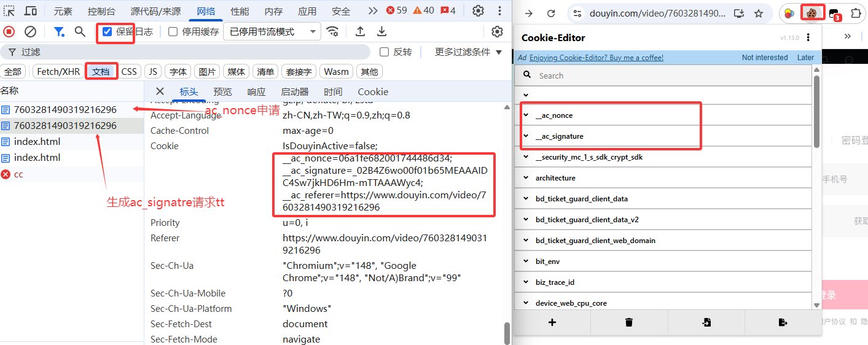868x345 pixels.
Task: Toggle the network filter funnel icon
Action: 59,31
